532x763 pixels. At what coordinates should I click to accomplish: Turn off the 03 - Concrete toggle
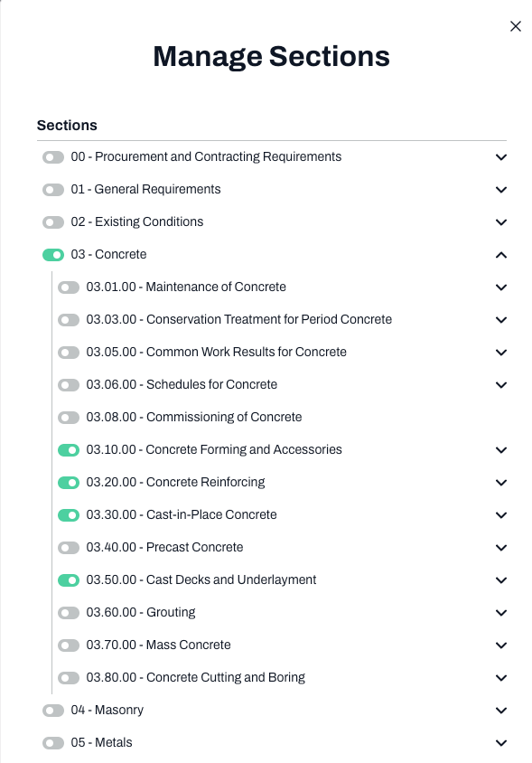[x=53, y=255]
